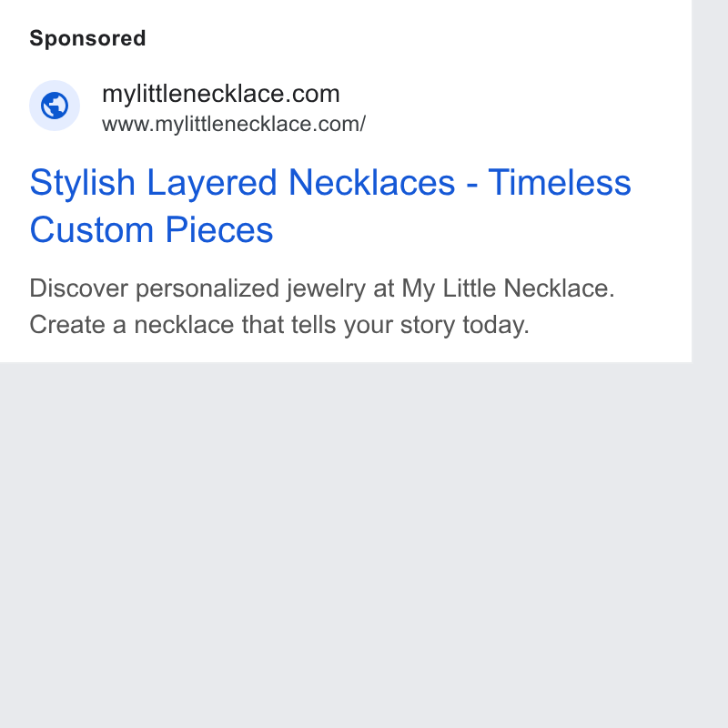728x728 pixels.
Task: Click the word Stylish in the headline
Action: [83, 183]
